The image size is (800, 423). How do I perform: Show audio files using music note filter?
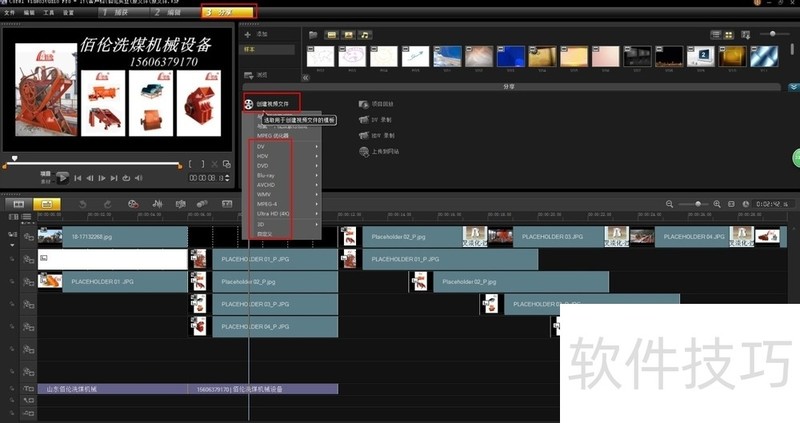[x=365, y=35]
